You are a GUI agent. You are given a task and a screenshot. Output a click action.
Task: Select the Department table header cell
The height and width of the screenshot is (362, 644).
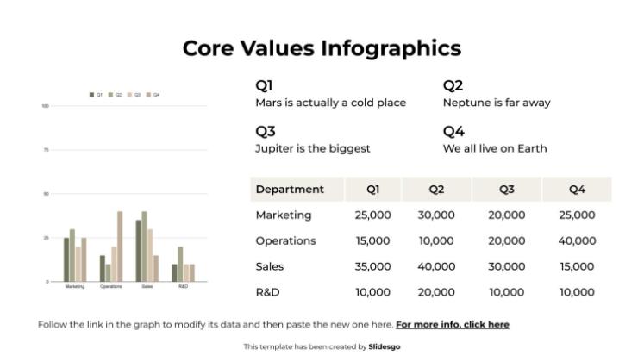tap(290, 190)
